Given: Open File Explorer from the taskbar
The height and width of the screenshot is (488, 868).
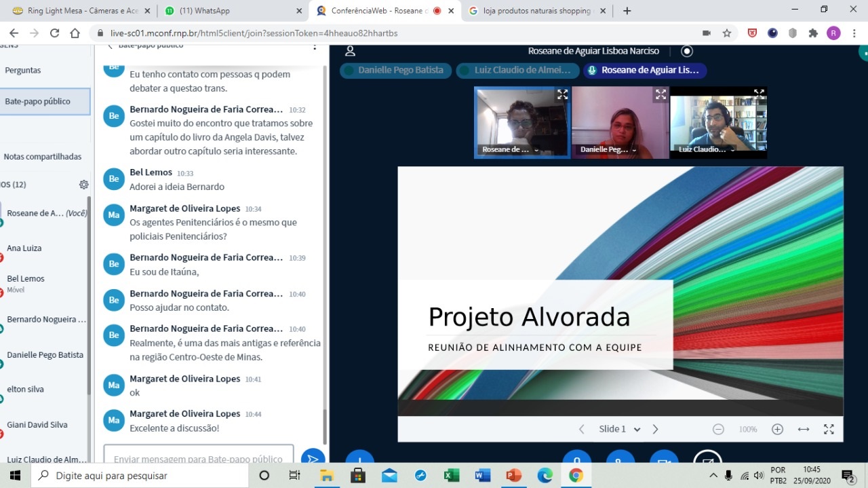Looking at the screenshot, I should point(327,475).
